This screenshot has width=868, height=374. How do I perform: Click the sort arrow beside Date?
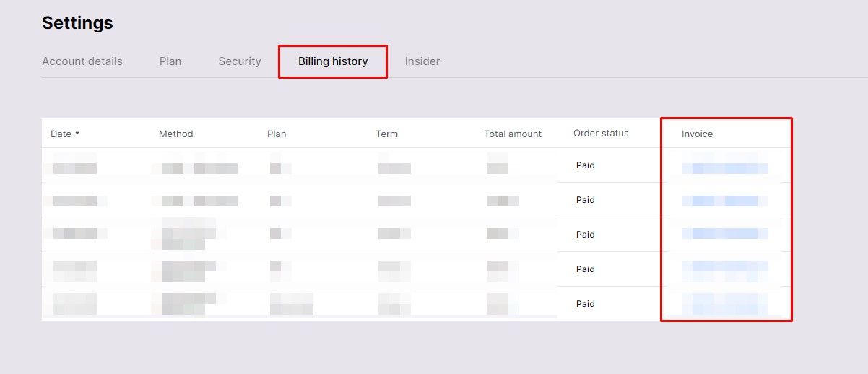tap(77, 134)
